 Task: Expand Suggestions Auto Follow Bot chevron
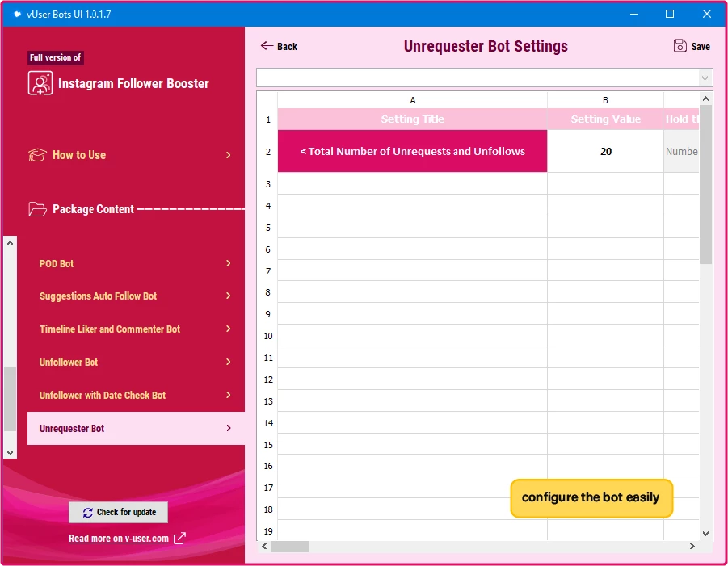[x=228, y=296]
